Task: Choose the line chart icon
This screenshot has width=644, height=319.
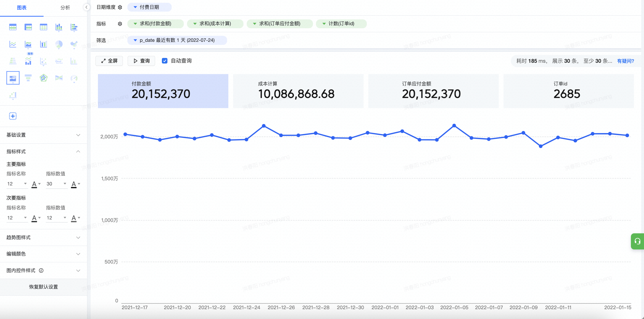Action: point(13,44)
